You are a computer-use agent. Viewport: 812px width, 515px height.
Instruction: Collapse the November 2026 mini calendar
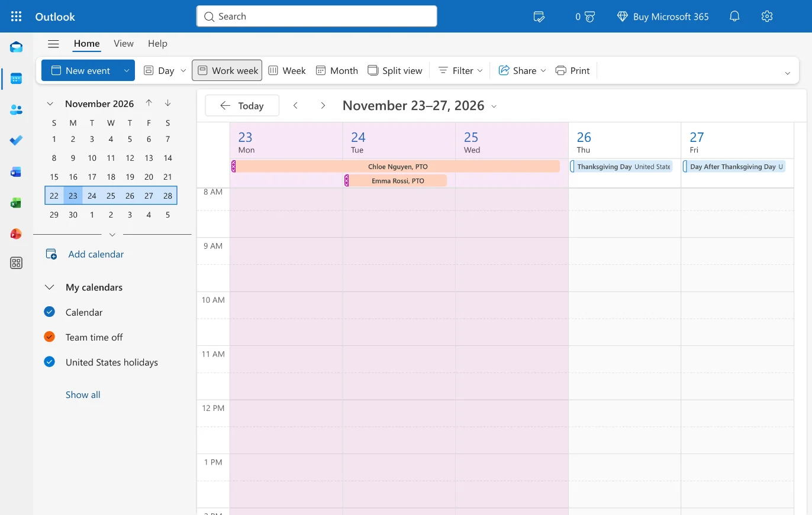pos(50,103)
